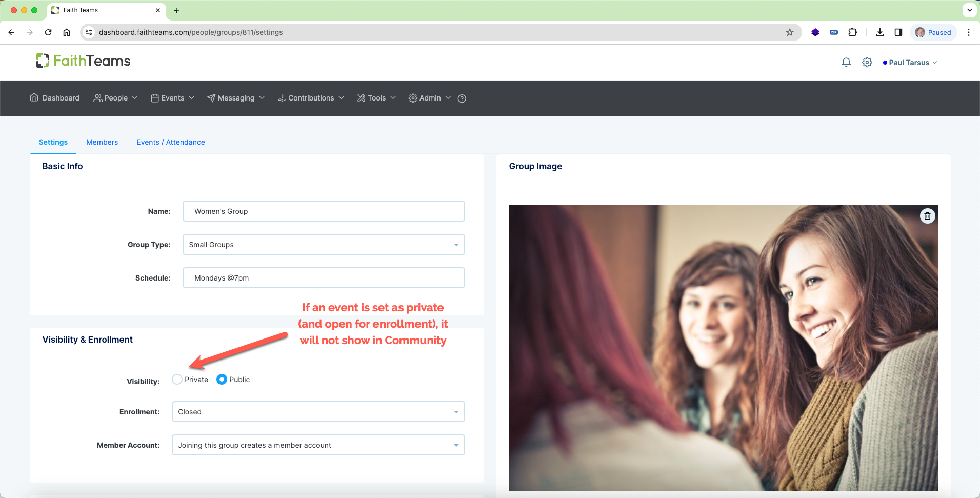
Task: Click the Schedule field
Action: (324, 278)
